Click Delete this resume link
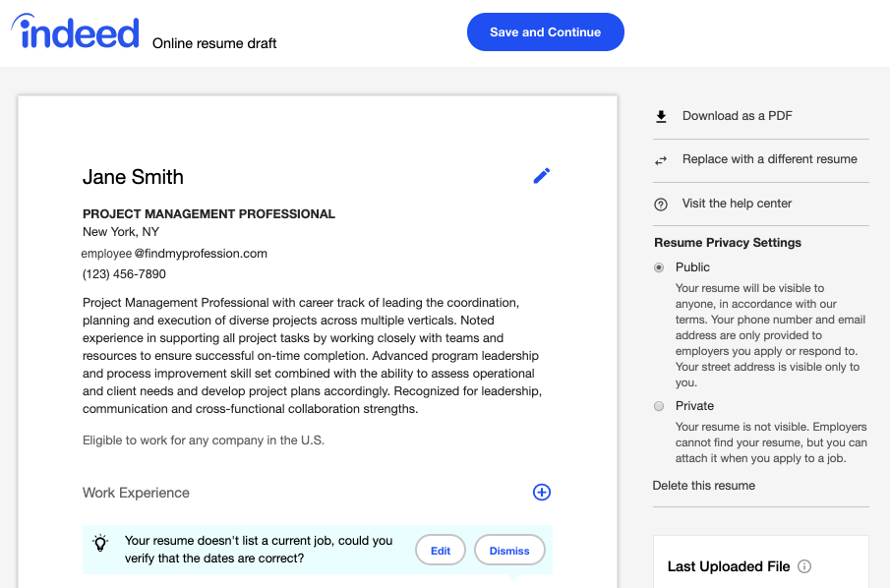The width and height of the screenshot is (890, 588). tap(703, 485)
